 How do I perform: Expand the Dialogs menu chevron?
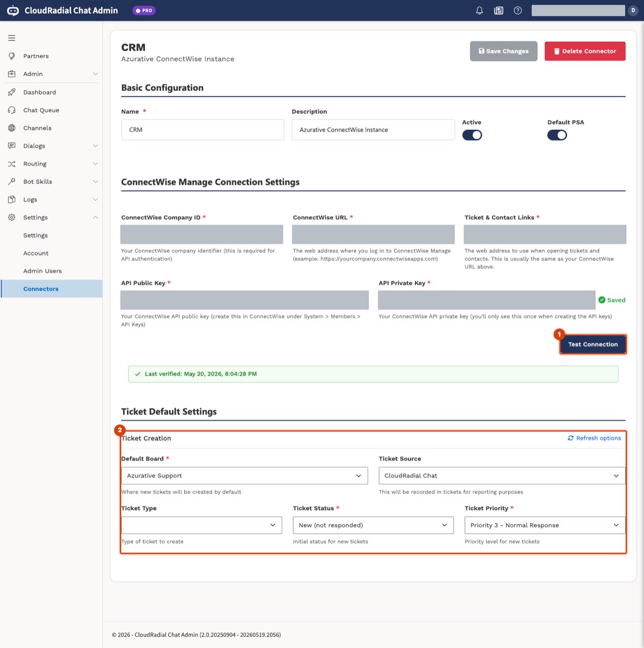tap(96, 146)
